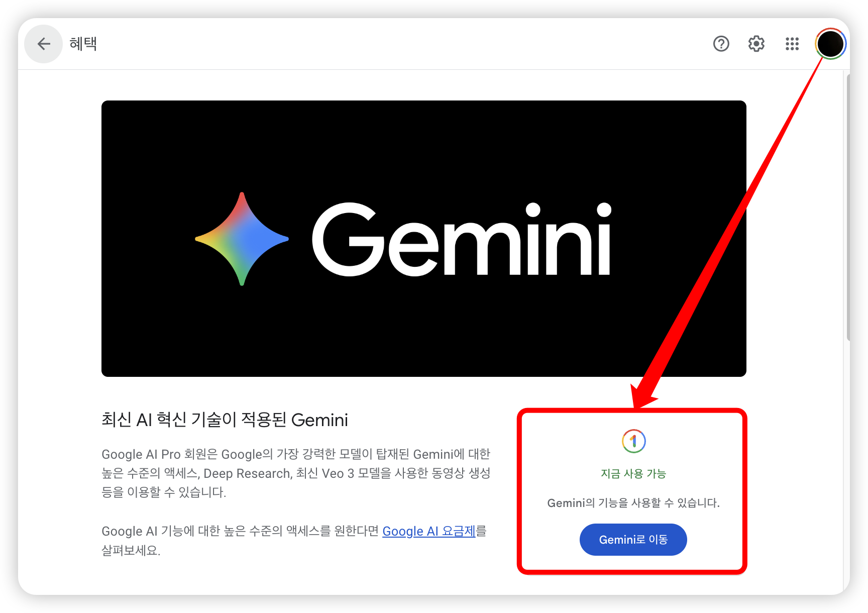Click the Gemini로 이동 button

pos(633,540)
